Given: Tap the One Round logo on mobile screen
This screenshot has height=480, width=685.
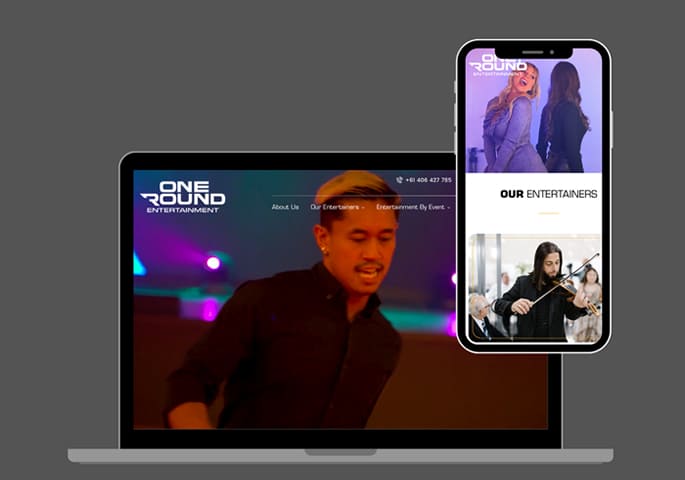Looking at the screenshot, I should (497, 64).
